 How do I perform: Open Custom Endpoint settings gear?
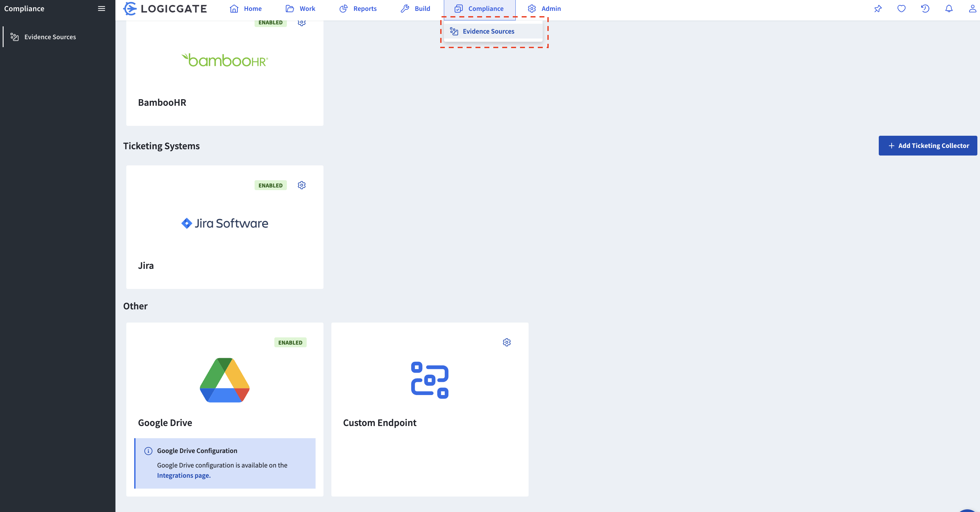point(507,342)
